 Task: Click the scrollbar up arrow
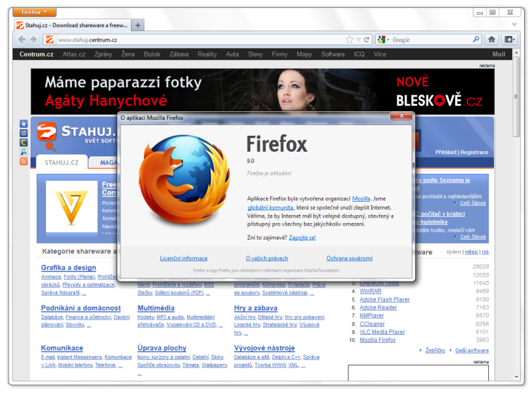click(517, 53)
